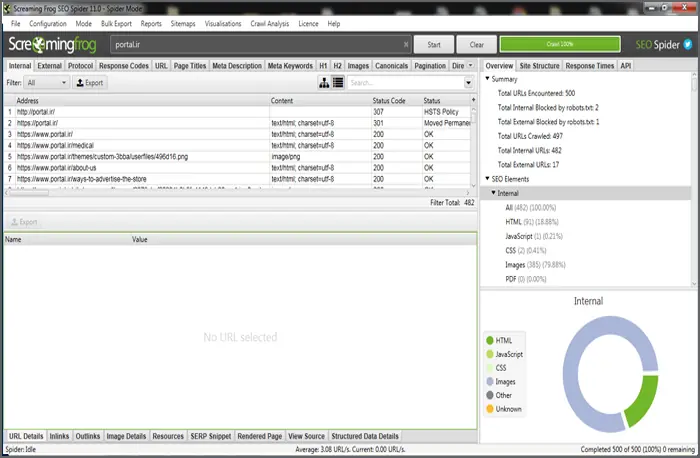Open the Help menu

point(333,24)
